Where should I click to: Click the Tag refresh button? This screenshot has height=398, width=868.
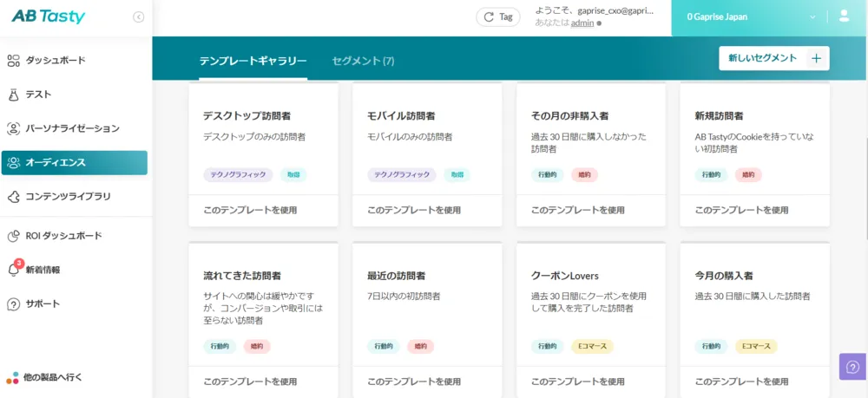point(498,16)
